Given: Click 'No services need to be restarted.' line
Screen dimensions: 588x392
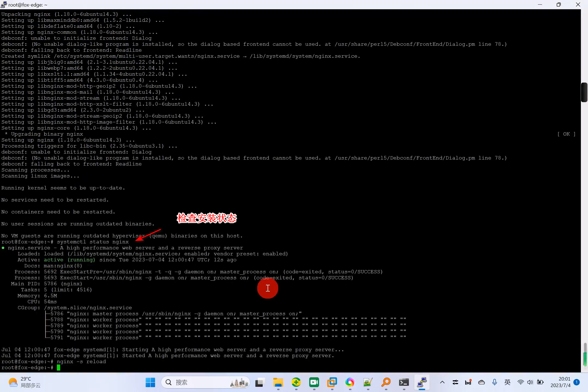Looking at the screenshot, I should coord(55,200).
